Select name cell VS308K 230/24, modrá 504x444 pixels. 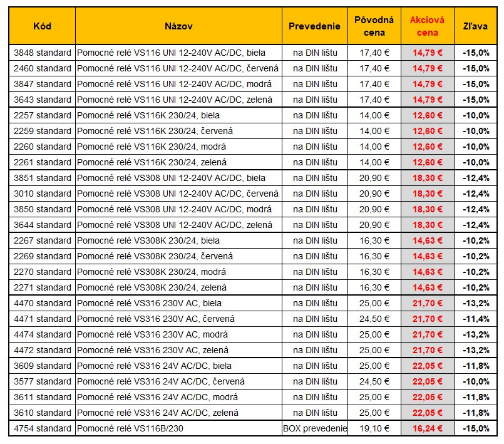coord(178,272)
